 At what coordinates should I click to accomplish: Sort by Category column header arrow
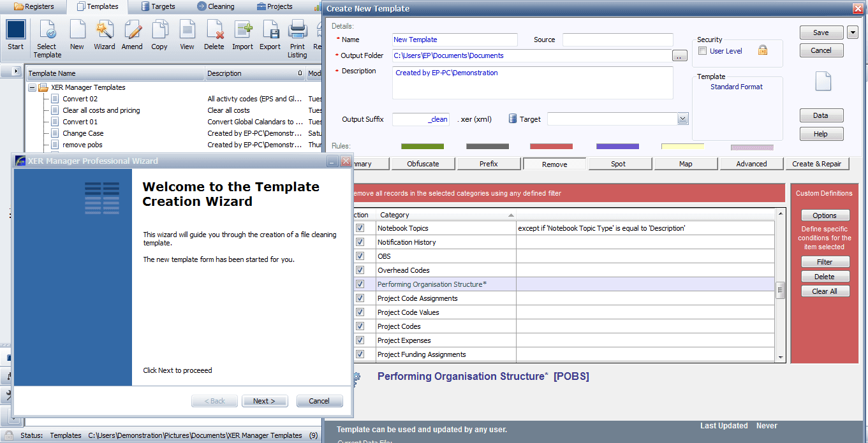[x=511, y=215]
